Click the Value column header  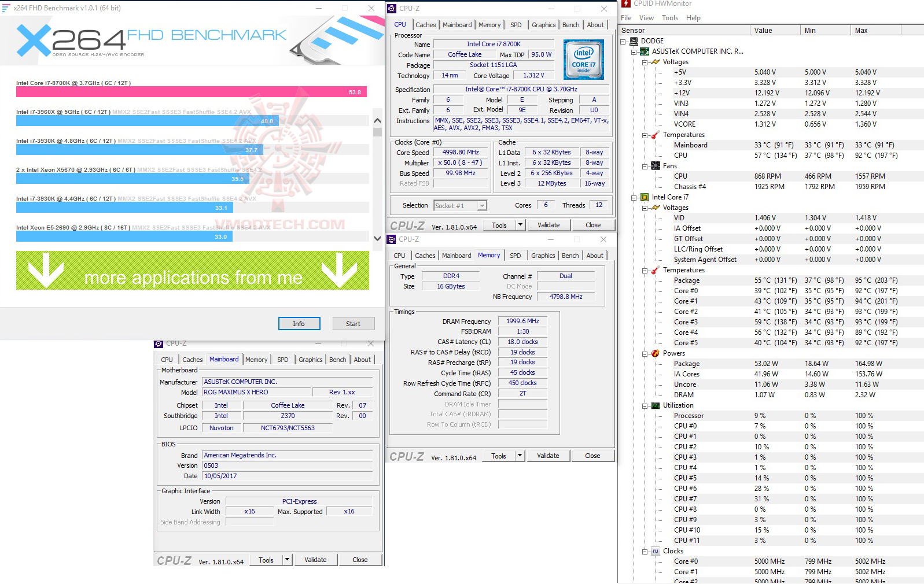pyautogui.click(x=775, y=31)
